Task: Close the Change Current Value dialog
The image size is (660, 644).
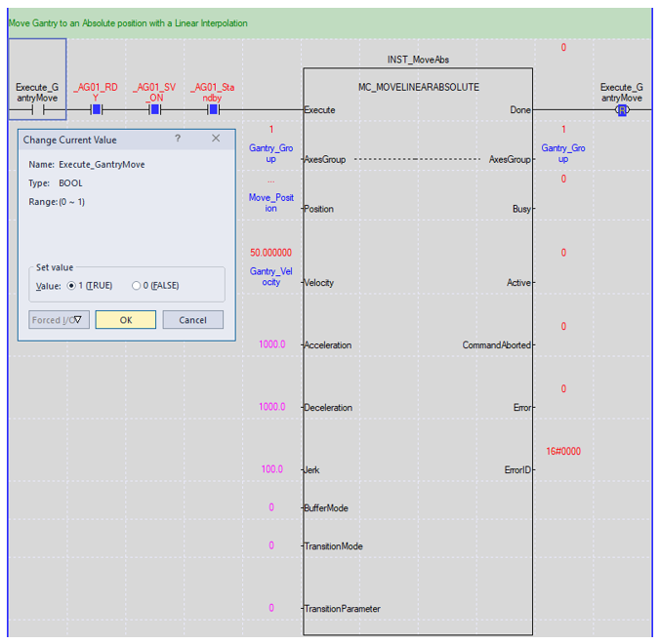Action: coord(216,139)
